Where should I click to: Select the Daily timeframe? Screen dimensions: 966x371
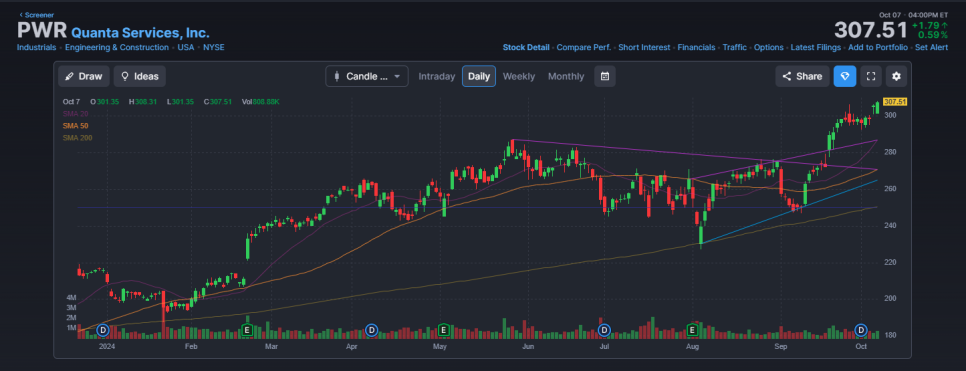click(479, 76)
